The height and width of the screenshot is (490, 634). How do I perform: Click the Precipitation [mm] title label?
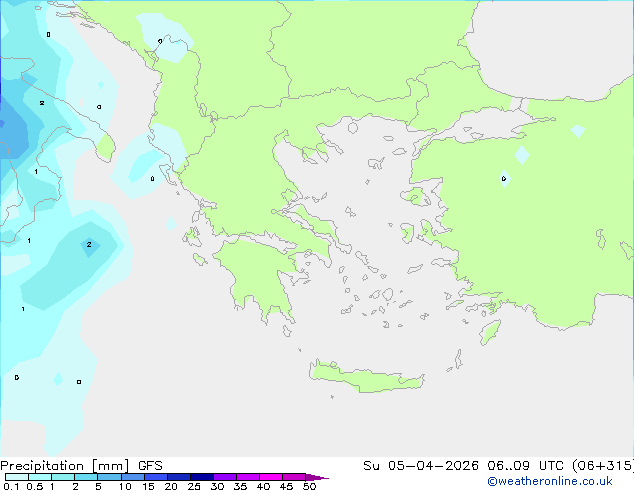(x=65, y=466)
